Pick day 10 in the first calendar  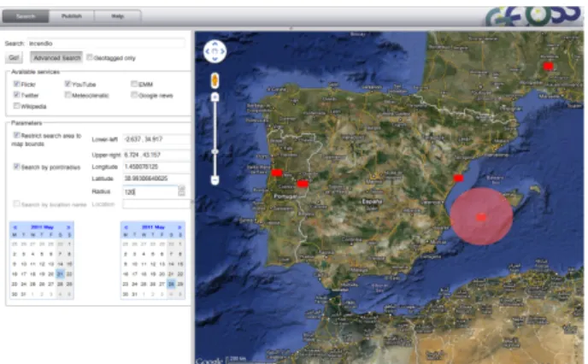[x=24, y=264]
